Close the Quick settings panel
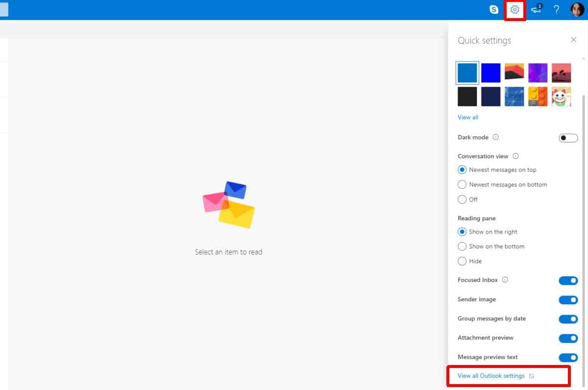Viewport: 588px width, 390px height. point(573,40)
